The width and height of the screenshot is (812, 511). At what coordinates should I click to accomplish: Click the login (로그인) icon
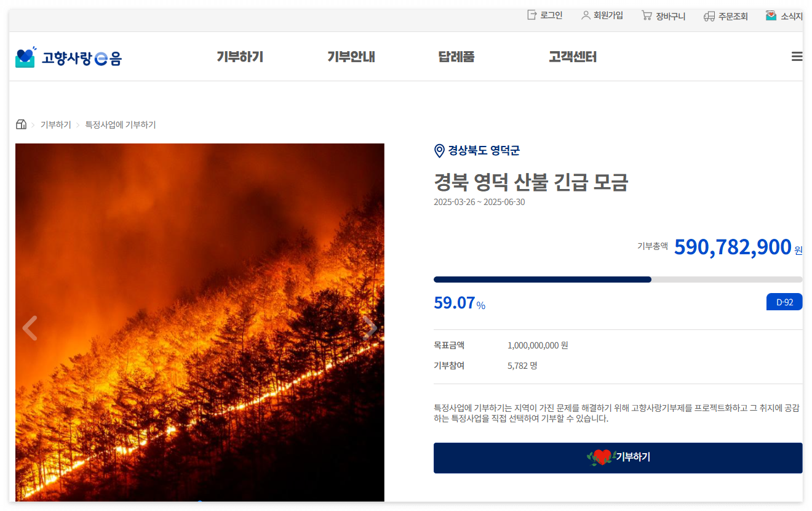[532, 15]
